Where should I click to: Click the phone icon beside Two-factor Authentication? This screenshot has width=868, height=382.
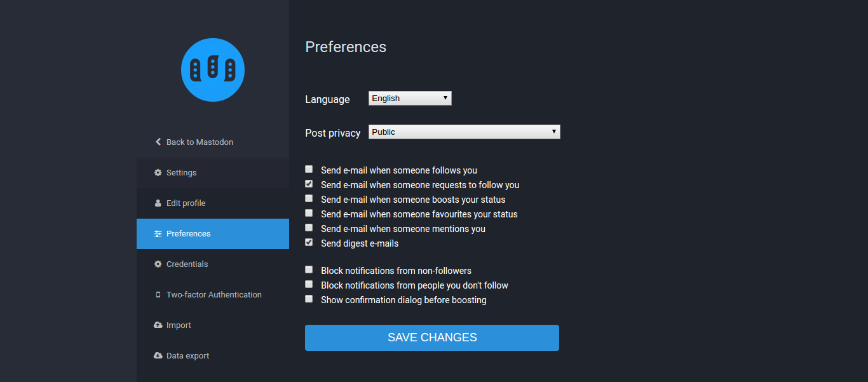(x=158, y=294)
